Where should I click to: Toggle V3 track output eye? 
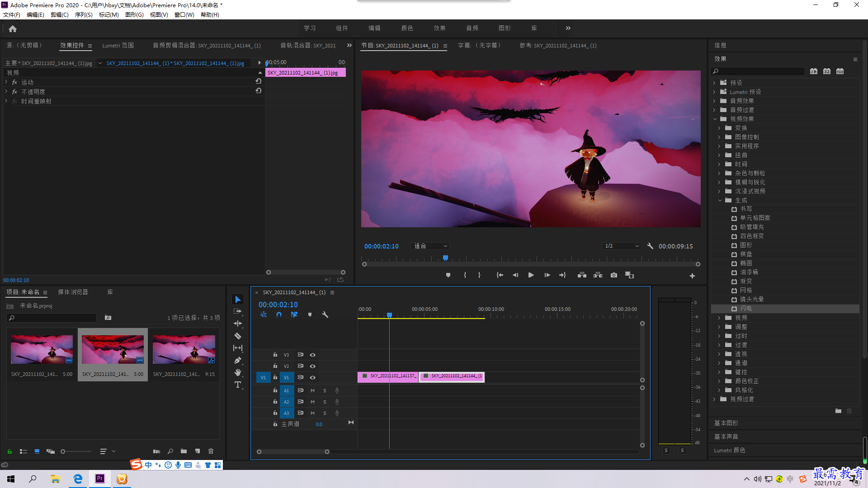[x=312, y=355]
